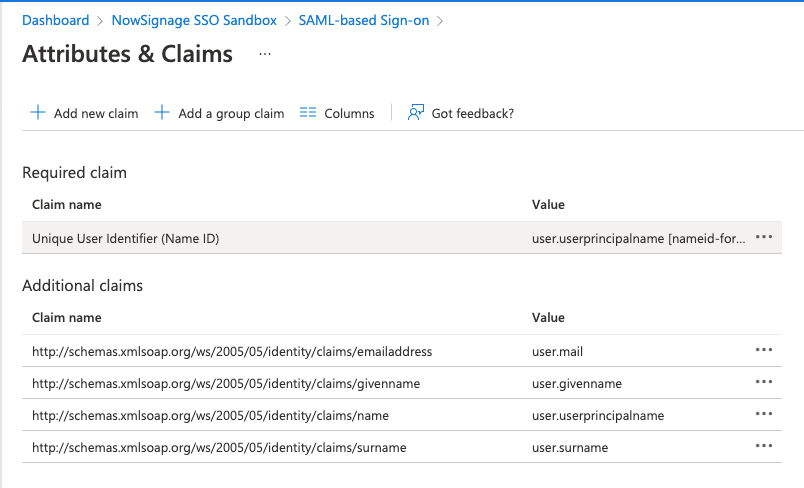Viewport: 804px width, 488px height.
Task: Open the surname claim URL entry
Action: pyautogui.click(x=219, y=447)
